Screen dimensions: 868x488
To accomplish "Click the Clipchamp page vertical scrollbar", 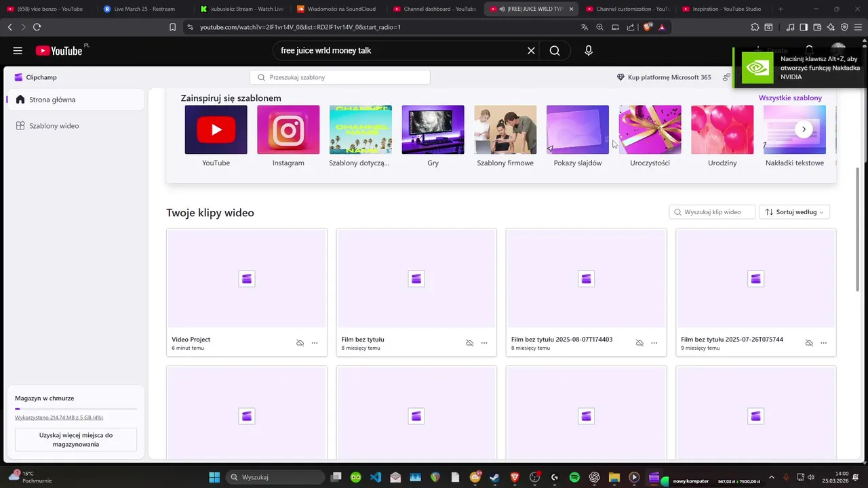I will coord(859,230).
